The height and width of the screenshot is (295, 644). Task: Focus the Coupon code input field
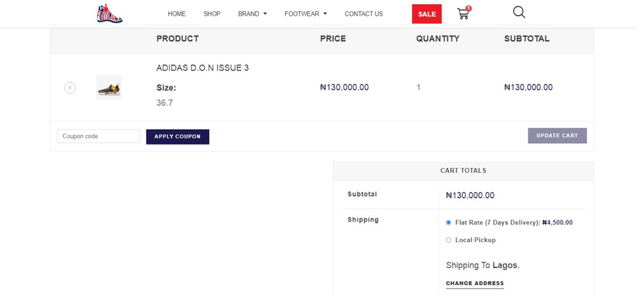[99, 136]
